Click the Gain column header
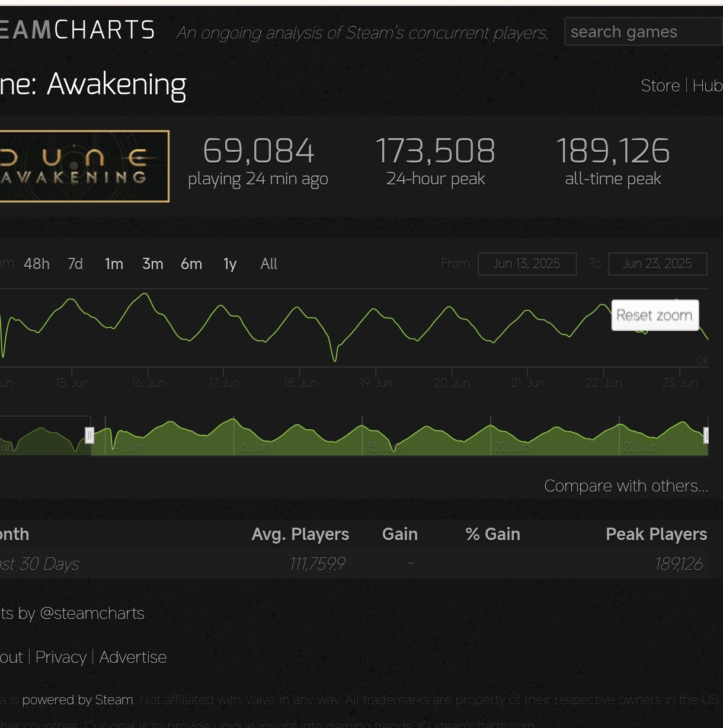This screenshot has width=723, height=728. (400, 534)
